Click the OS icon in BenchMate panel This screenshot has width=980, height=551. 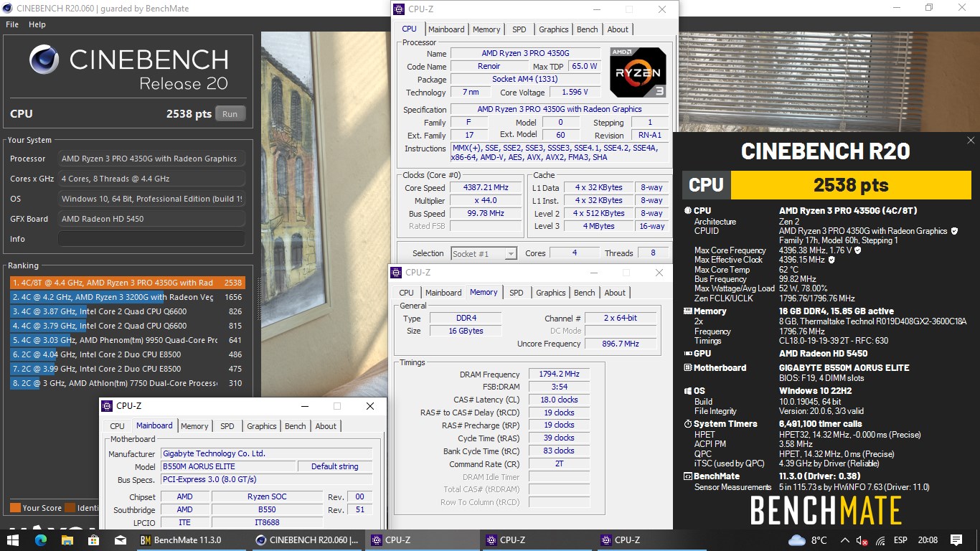coord(687,391)
